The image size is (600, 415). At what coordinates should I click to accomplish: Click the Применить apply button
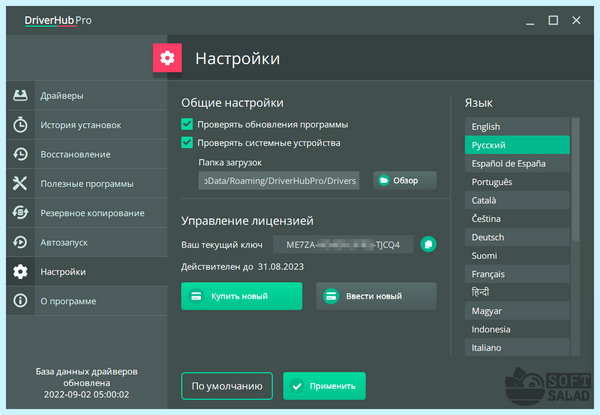click(x=324, y=386)
